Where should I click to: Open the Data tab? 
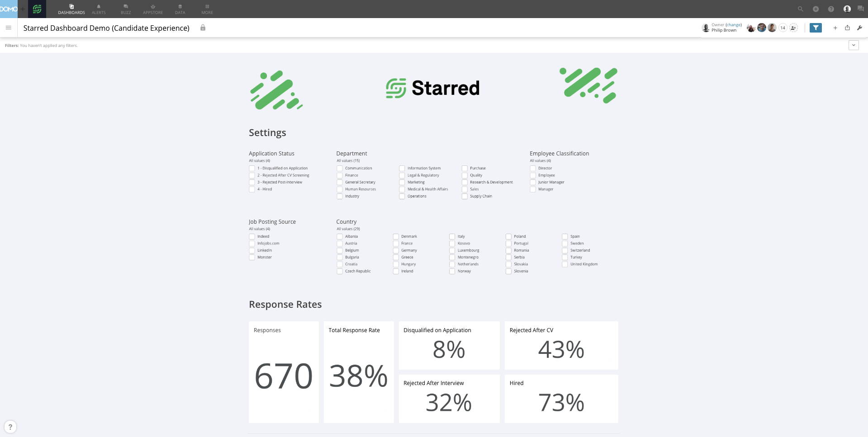pyautogui.click(x=180, y=9)
